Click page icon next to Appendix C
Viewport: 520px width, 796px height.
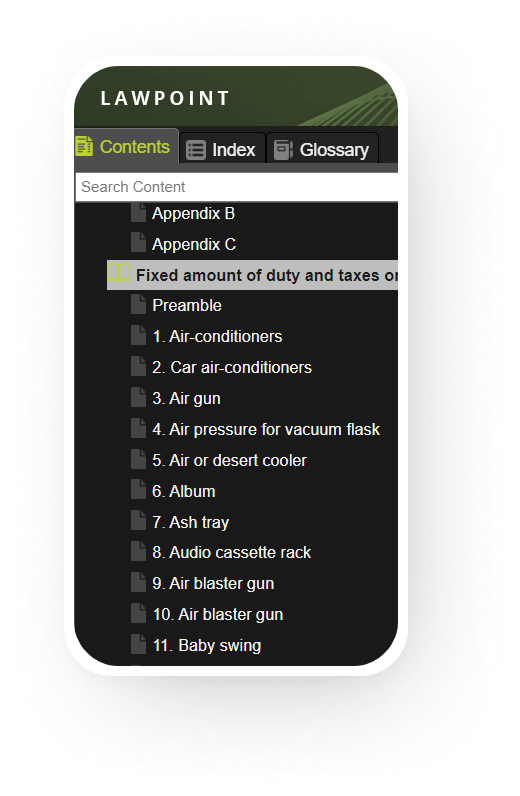pos(138,242)
